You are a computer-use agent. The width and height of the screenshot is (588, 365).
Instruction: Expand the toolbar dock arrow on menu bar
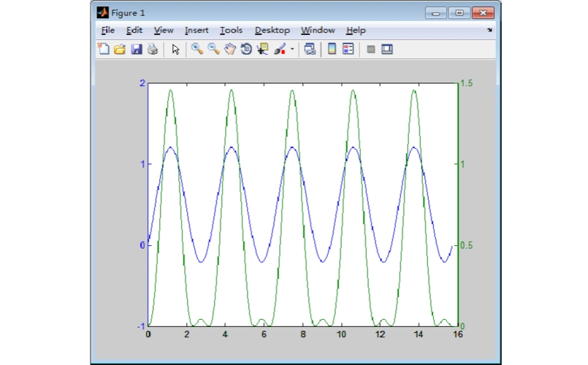point(489,31)
